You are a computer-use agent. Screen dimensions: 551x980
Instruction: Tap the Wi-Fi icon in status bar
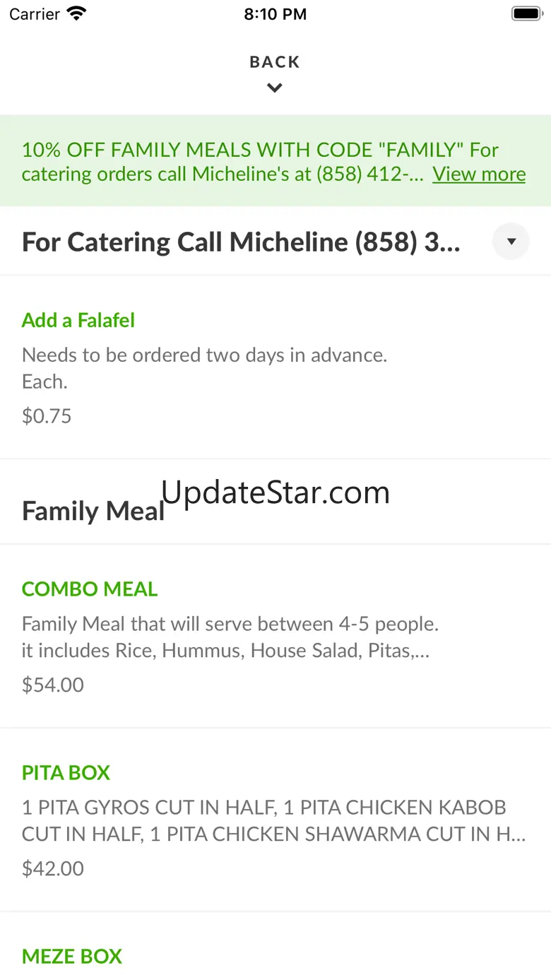[x=76, y=13]
